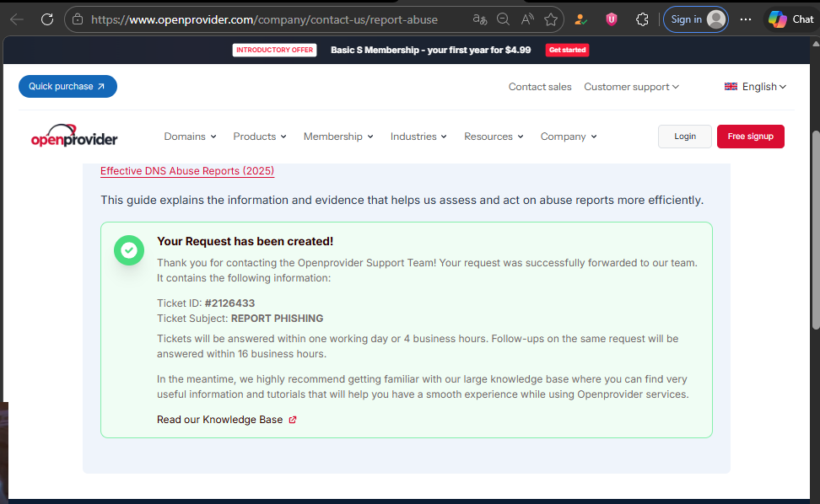The height and width of the screenshot is (504, 820).
Task: Click the zoom out magnifier icon
Action: (x=503, y=20)
